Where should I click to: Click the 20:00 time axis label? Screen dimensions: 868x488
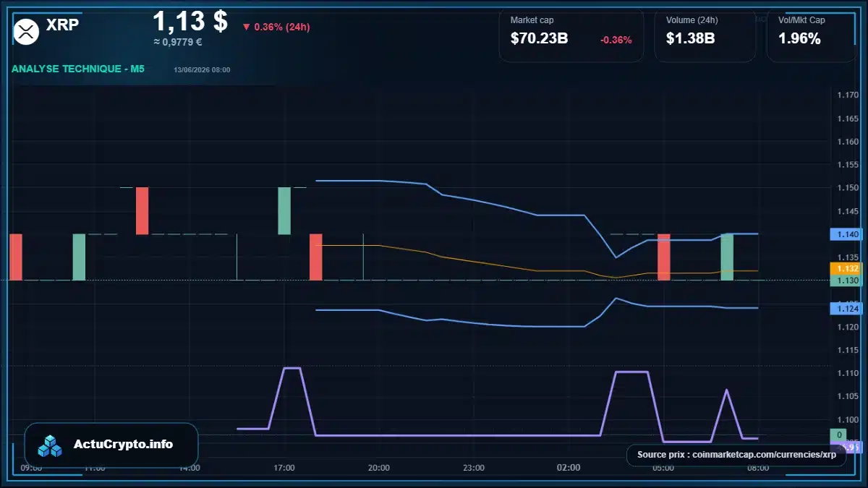[x=379, y=468]
